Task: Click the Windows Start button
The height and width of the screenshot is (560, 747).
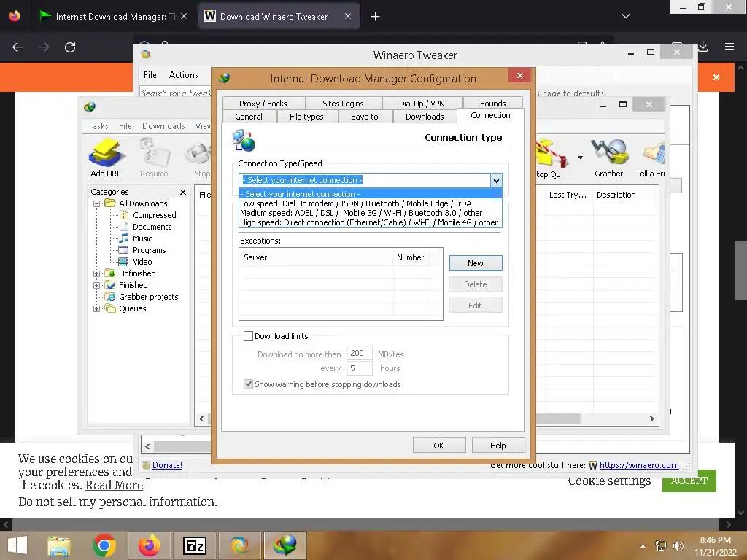Action: pyautogui.click(x=18, y=545)
